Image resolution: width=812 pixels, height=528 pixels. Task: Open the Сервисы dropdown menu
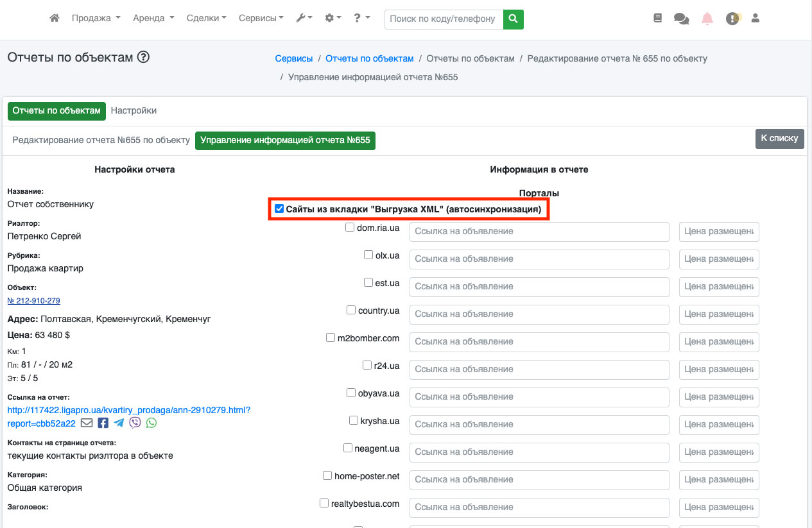click(x=261, y=19)
